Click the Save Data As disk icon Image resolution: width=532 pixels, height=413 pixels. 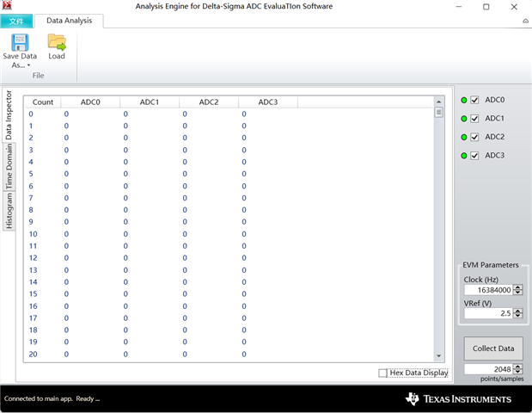[20, 42]
